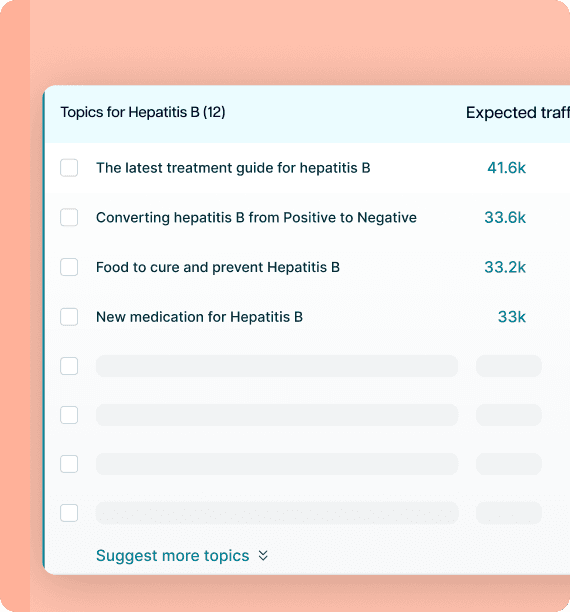Click the 33.2k expected traffic value
This screenshot has width=570, height=612.
pos(505,267)
